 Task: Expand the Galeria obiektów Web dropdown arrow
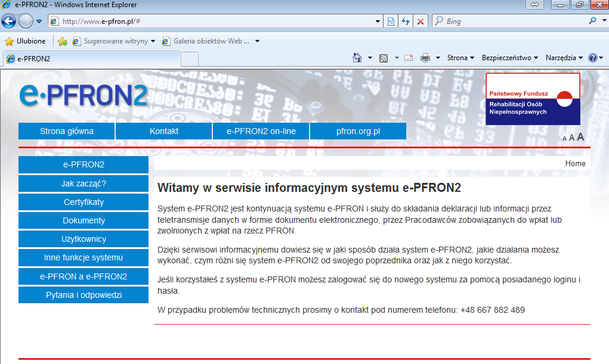click(257, 41)
